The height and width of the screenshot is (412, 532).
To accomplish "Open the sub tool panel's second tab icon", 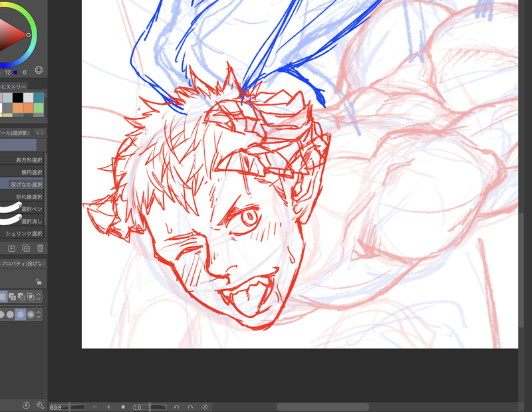I will (x=40, y=132).
